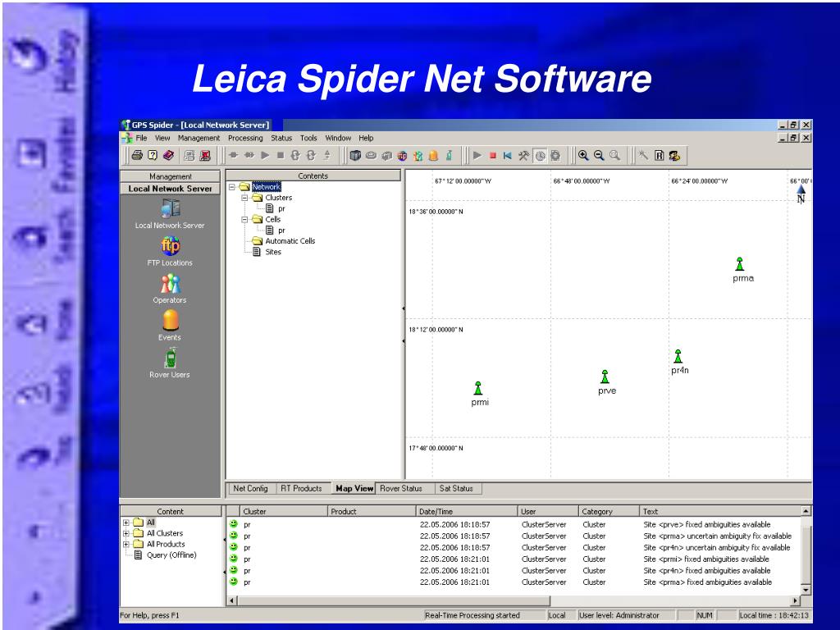
Task: Switch to the Rover Status tab
Action: point(401,489)
